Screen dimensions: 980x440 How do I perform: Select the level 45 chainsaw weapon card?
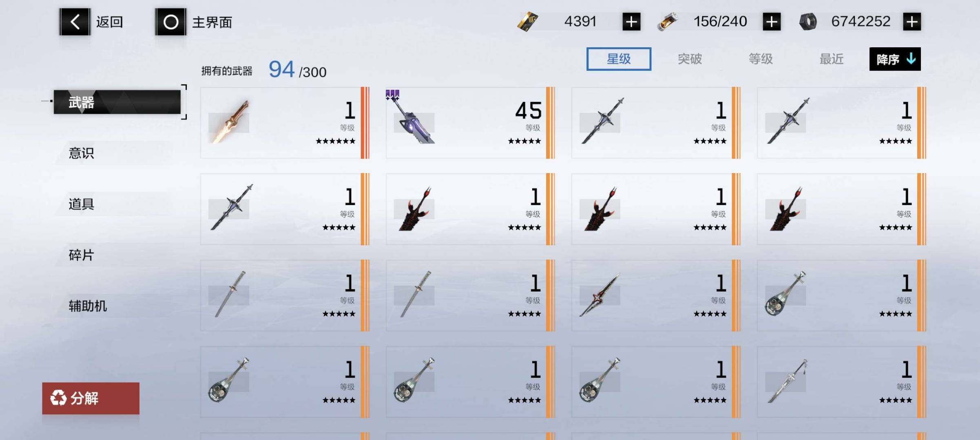470,123
